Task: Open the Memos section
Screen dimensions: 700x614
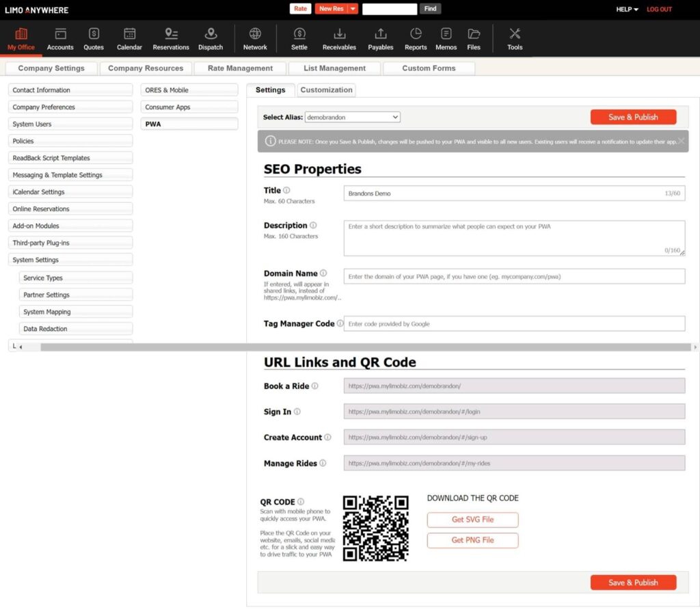Action: [446, 39]
